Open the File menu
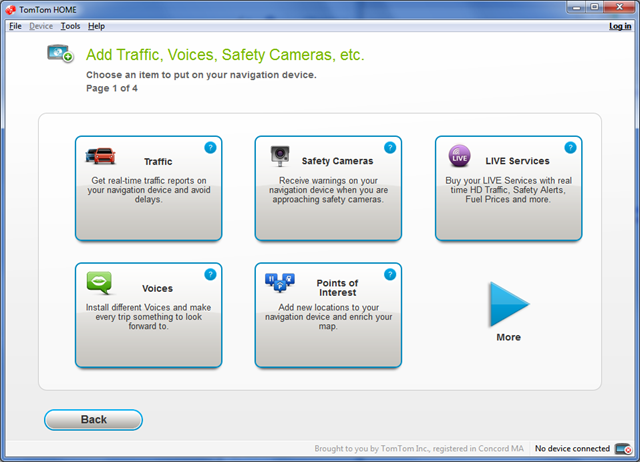This screenshot has height=462, width=640. coord(16,26)
